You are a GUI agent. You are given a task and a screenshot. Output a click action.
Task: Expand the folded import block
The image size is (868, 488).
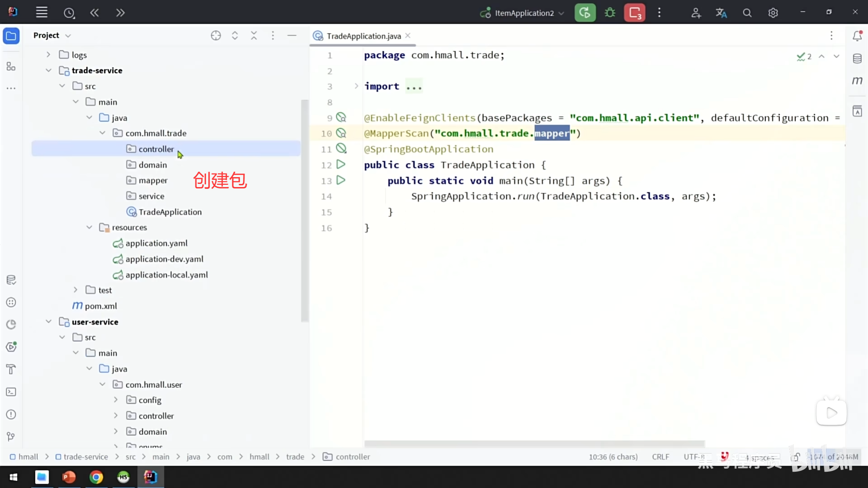[356, 86]
